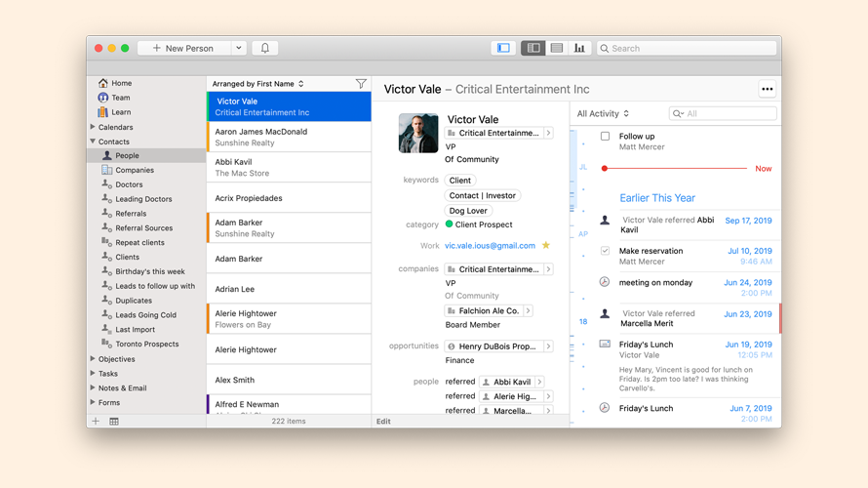
Task: Click the grid icon at sidebar bottom
Action: coord(113,421)
